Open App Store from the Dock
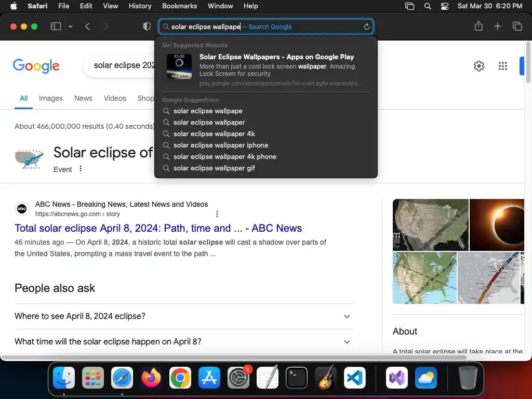Viewport: 532px width, 399px height. coord(209,378)
